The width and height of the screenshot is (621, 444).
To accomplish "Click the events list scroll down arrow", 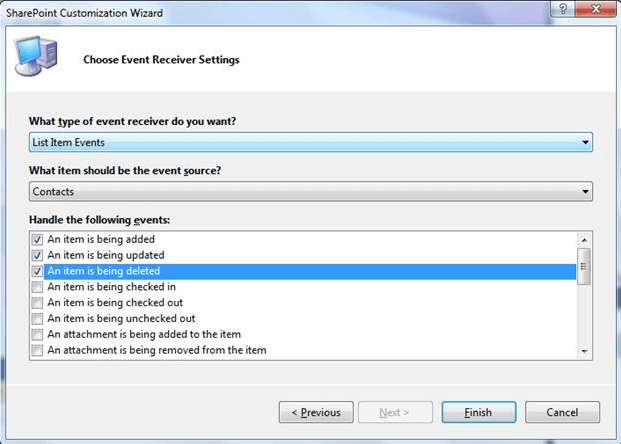I will (584, 351).
